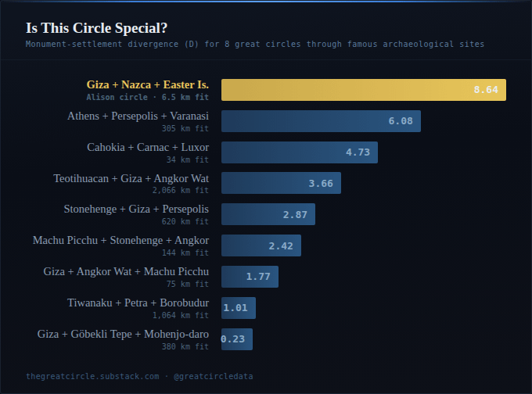Click the Teotihuacan + Giza + Angkor Wat bar

click(281, 183)
